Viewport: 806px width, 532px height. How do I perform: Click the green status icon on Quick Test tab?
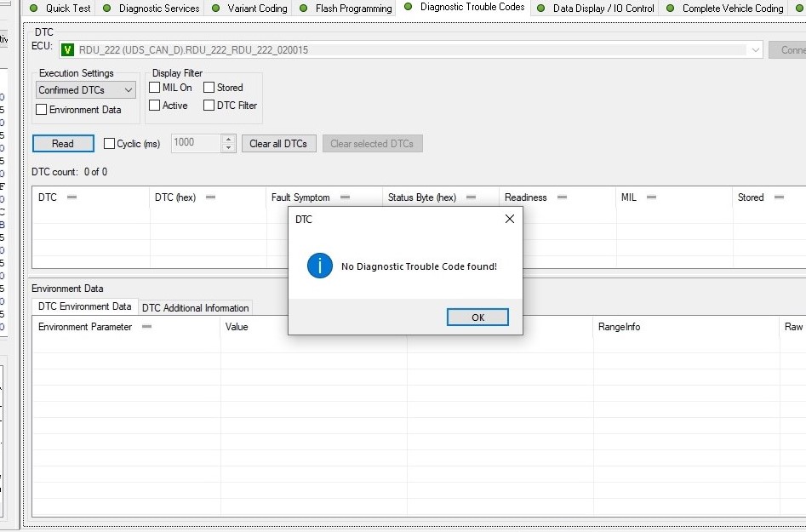pyautogui.click(x=34, y=8)
